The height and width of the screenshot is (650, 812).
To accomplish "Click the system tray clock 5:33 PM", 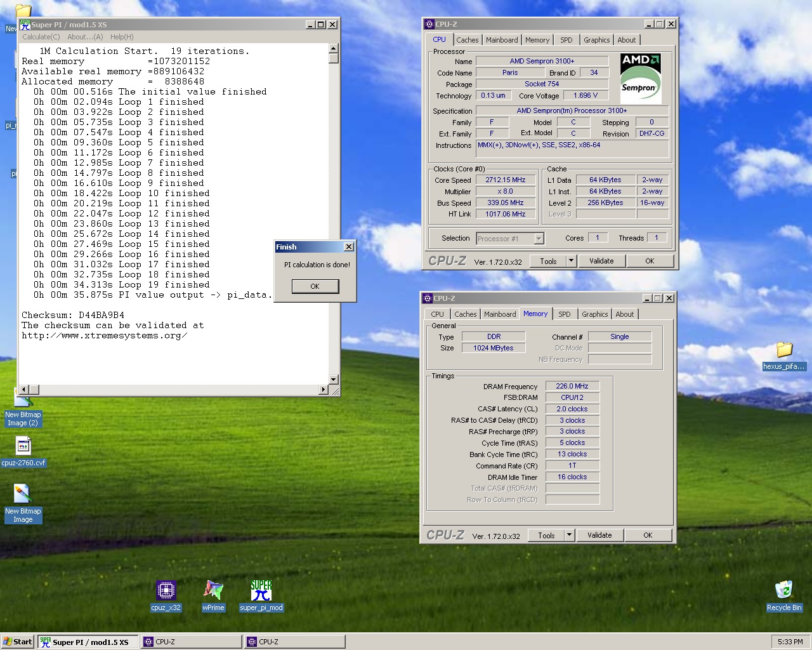I will 790,642.
